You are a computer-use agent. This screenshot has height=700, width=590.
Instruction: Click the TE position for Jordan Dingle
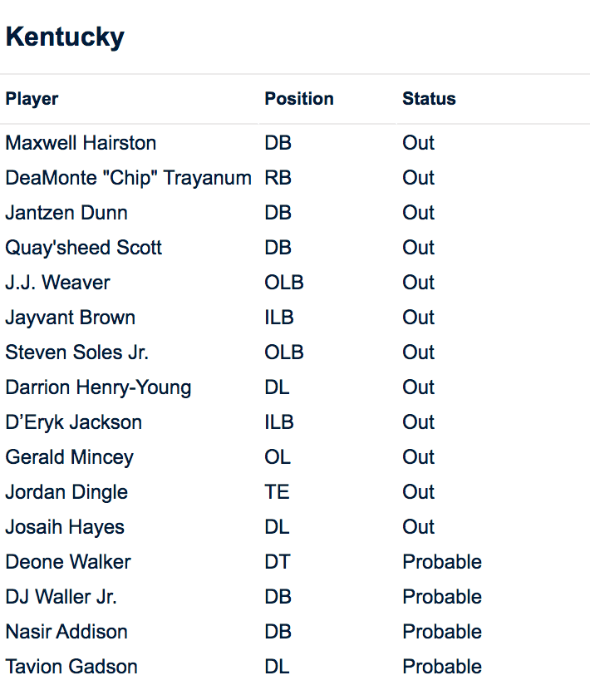point(277,492)
